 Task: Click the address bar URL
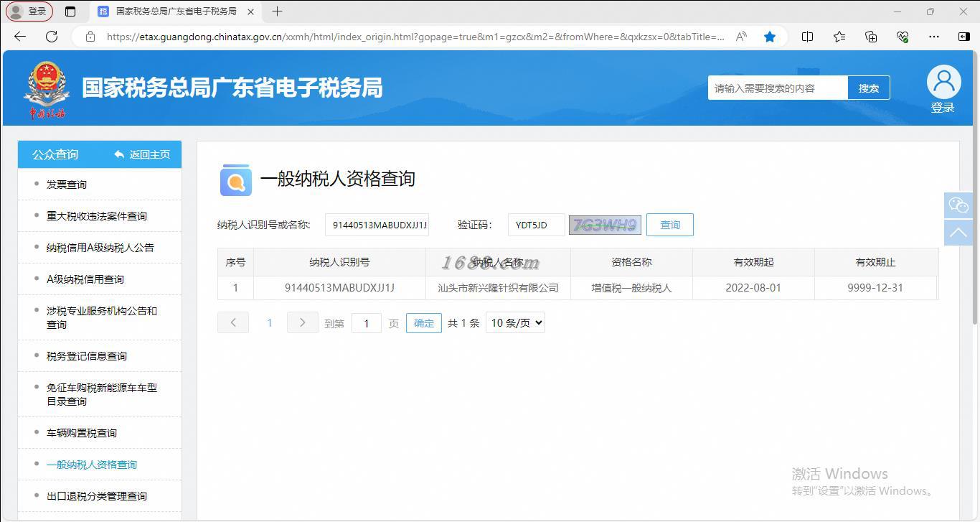(415, 37)
